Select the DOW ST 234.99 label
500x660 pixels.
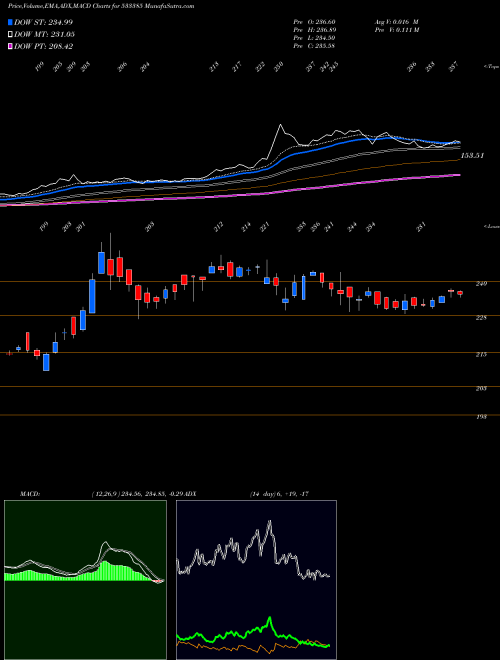pyautogui.click(x=43, y=22)
